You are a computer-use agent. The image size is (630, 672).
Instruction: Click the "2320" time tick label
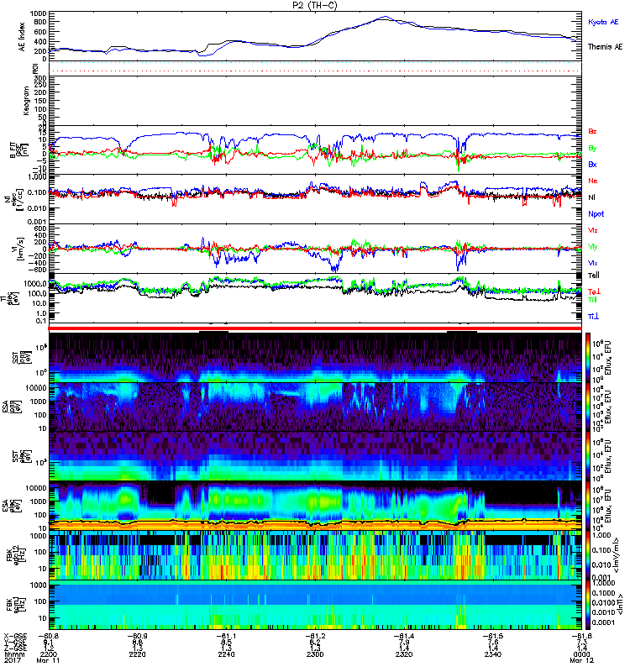click(404, 655)
